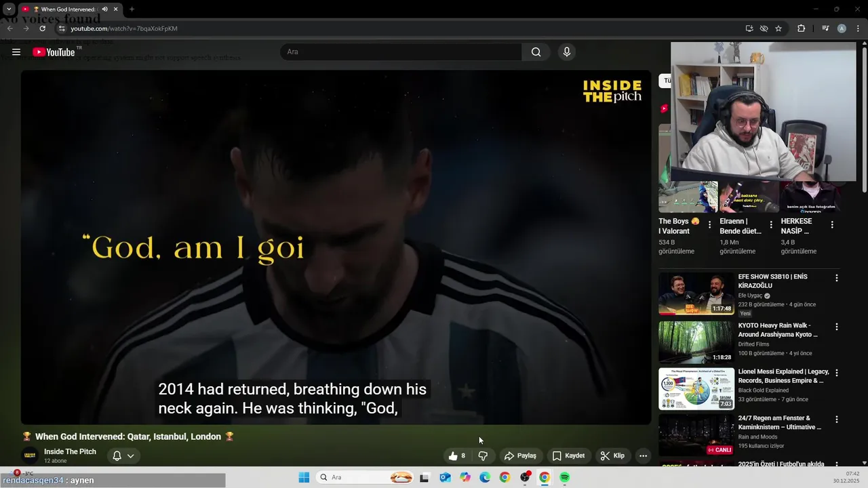The image size is (868, 488).
Task: Click the install app icon in address bar
Action: click(749, 28)
